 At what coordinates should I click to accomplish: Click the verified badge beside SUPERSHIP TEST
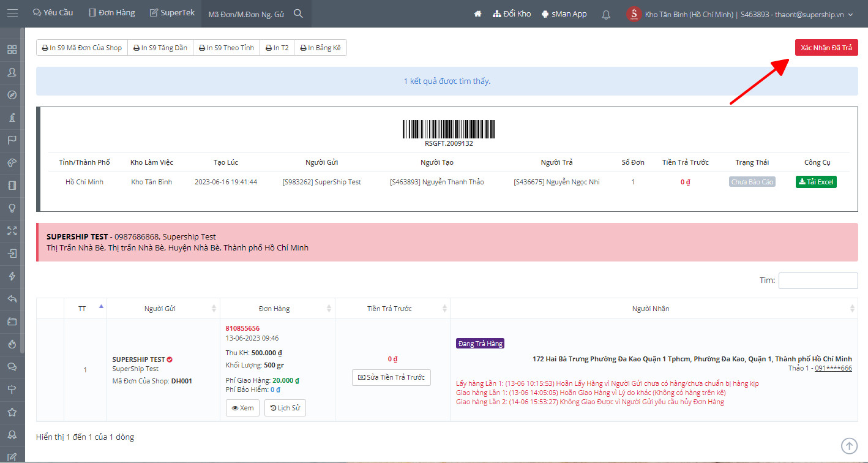pyautogui.click(x=170, y=359)
